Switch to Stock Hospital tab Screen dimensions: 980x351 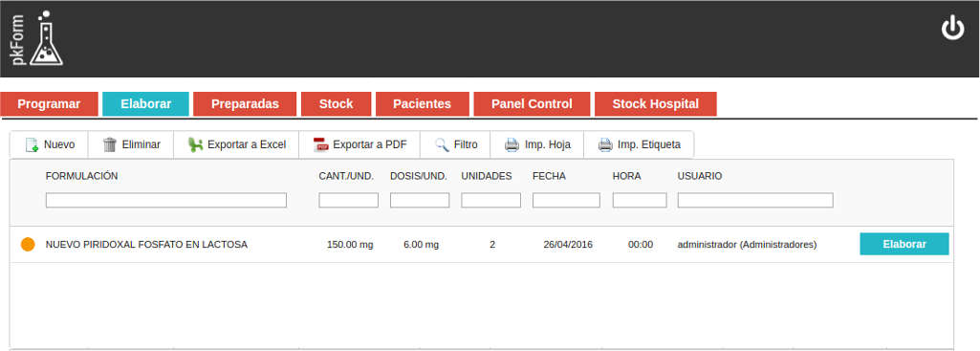[x=656, y=104]
